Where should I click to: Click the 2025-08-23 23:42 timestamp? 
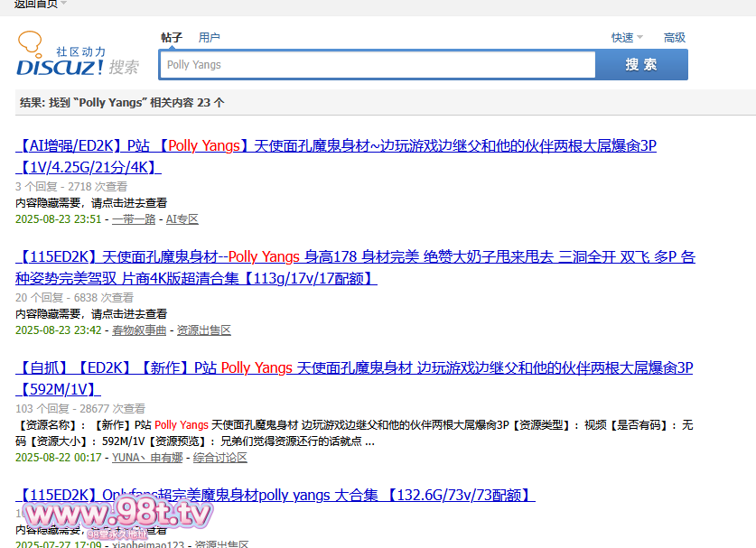click(x=59, y=330)
